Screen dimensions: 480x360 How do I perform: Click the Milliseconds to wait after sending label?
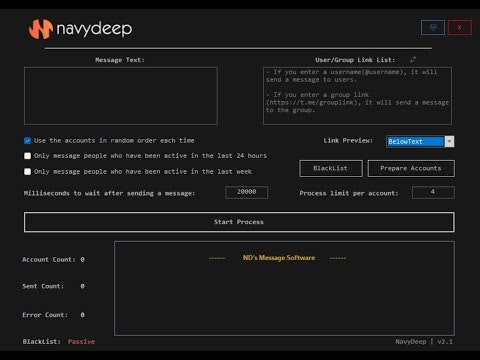pos(109,193)
